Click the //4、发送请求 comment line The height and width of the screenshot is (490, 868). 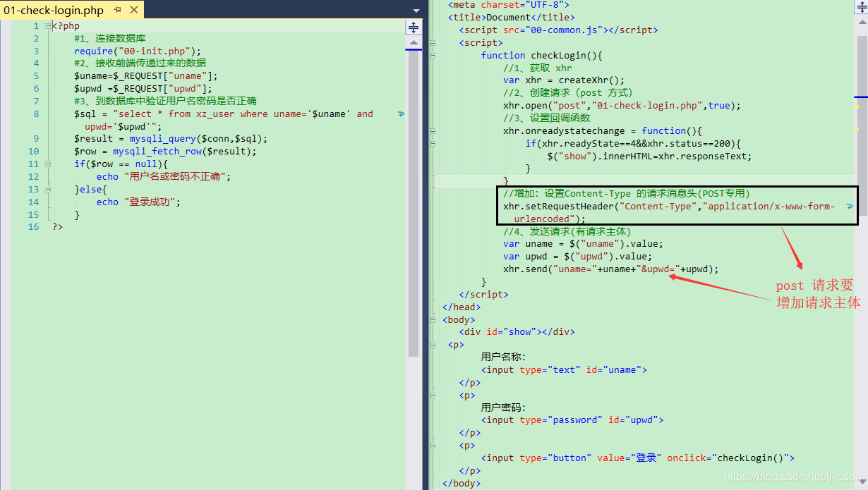click(x=567, y=231)
